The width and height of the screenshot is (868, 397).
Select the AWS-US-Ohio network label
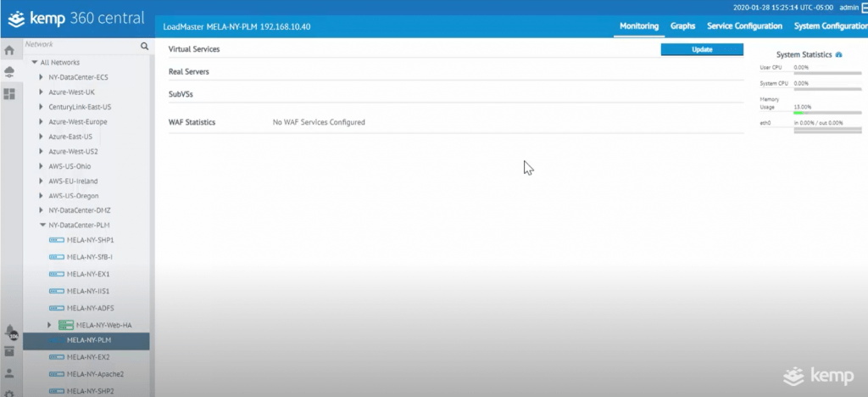pyautogui.click(x=70, y=166)
